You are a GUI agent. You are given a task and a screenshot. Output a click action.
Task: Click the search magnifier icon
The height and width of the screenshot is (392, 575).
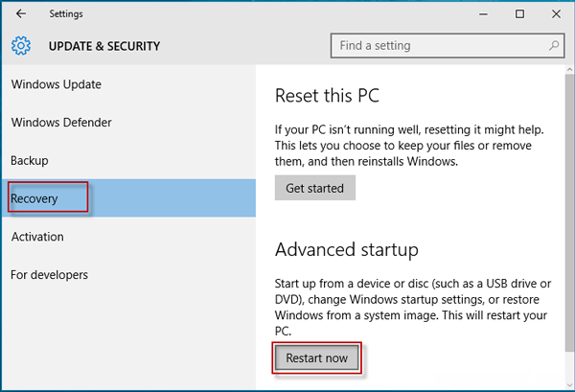554,45
